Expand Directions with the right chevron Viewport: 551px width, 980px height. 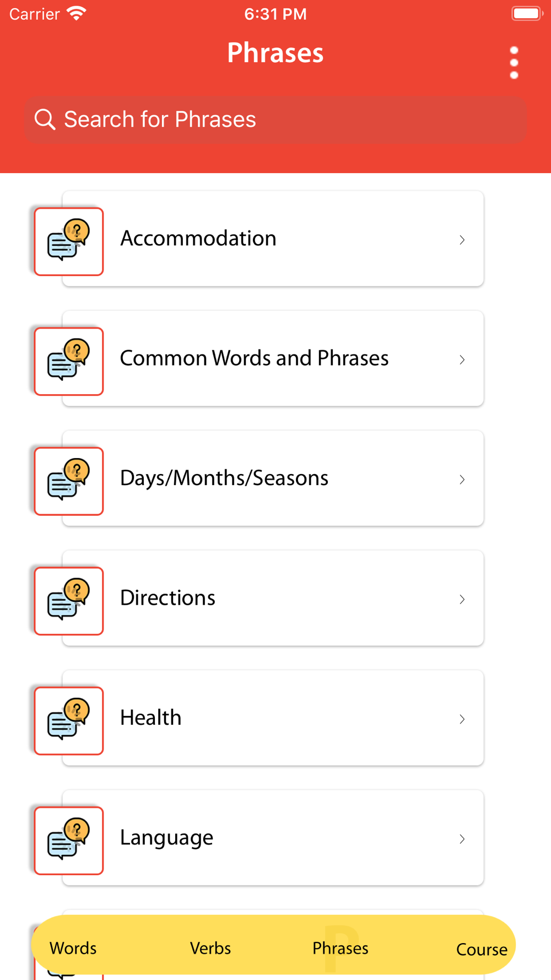[462, 599]
